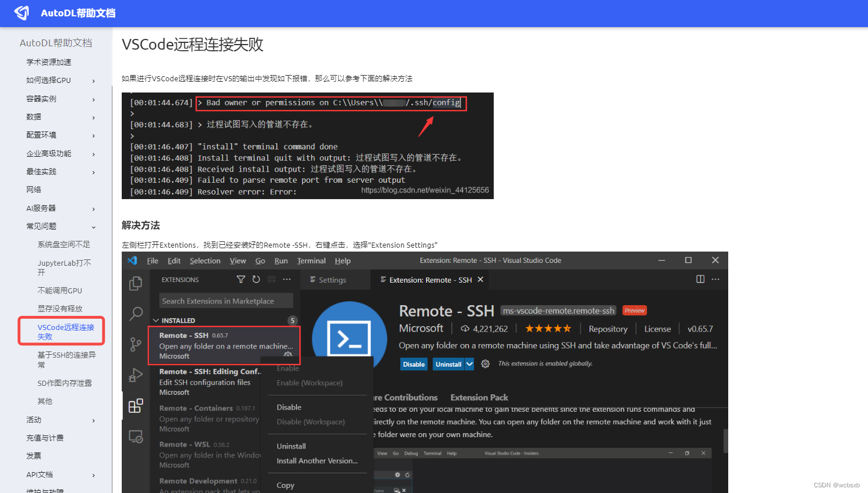Click the Remote - SSH extension logo
The image size is (868, 493).
[x=349, y=338]
